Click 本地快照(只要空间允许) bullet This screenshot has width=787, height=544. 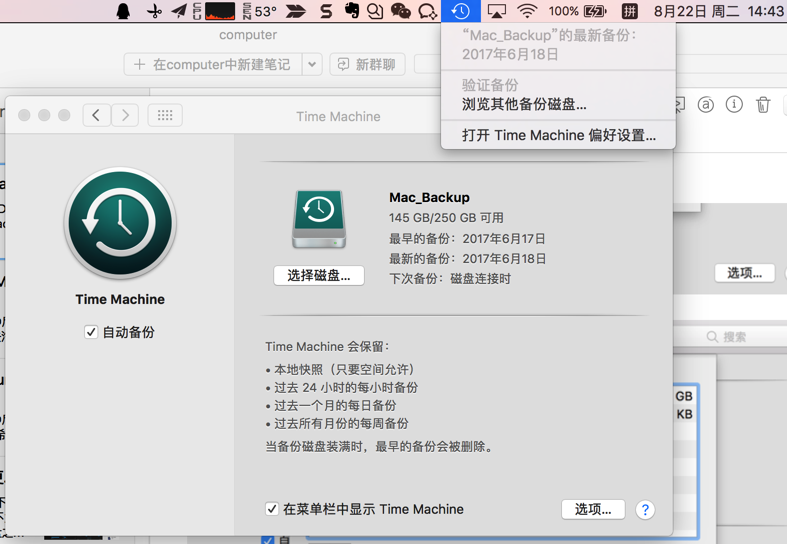click(342, 369)
